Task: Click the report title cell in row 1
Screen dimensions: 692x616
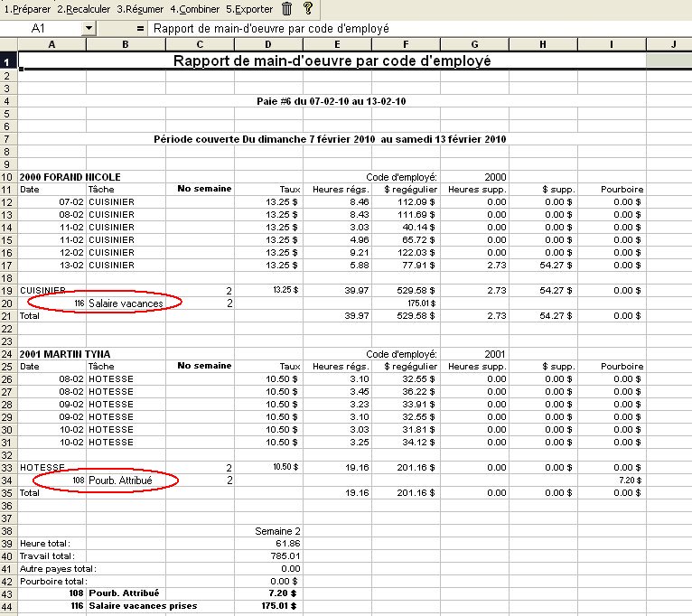Action: 332,61
